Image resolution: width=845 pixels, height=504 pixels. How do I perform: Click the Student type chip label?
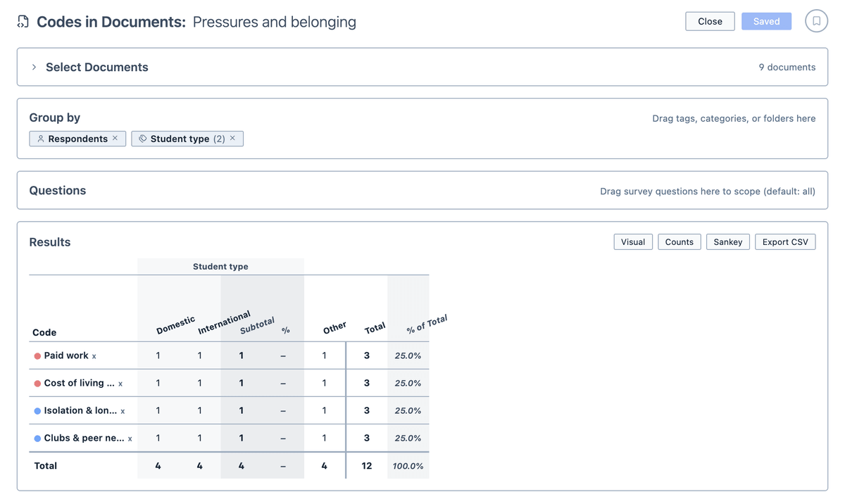click(180, 139)
